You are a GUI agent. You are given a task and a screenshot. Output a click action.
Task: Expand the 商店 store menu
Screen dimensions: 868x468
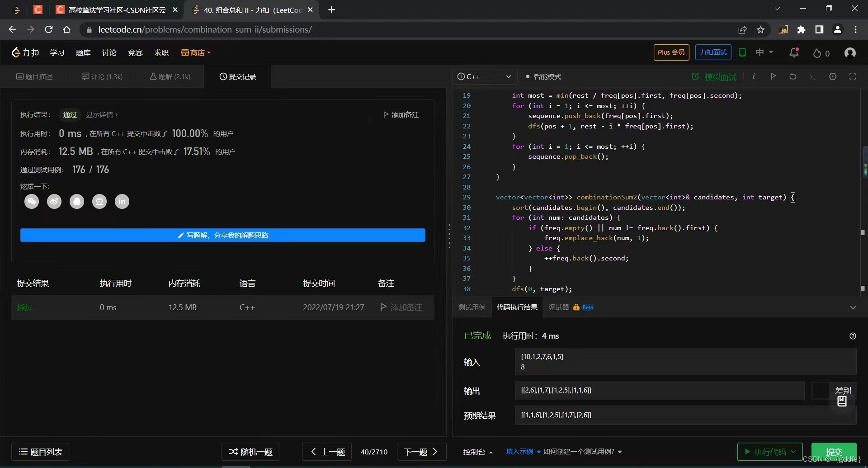(x=196, y=52)
